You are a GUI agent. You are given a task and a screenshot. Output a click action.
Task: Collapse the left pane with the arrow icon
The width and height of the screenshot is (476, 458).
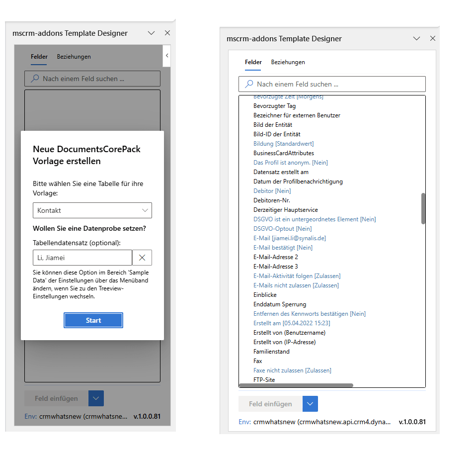click(x=166, y=55)
